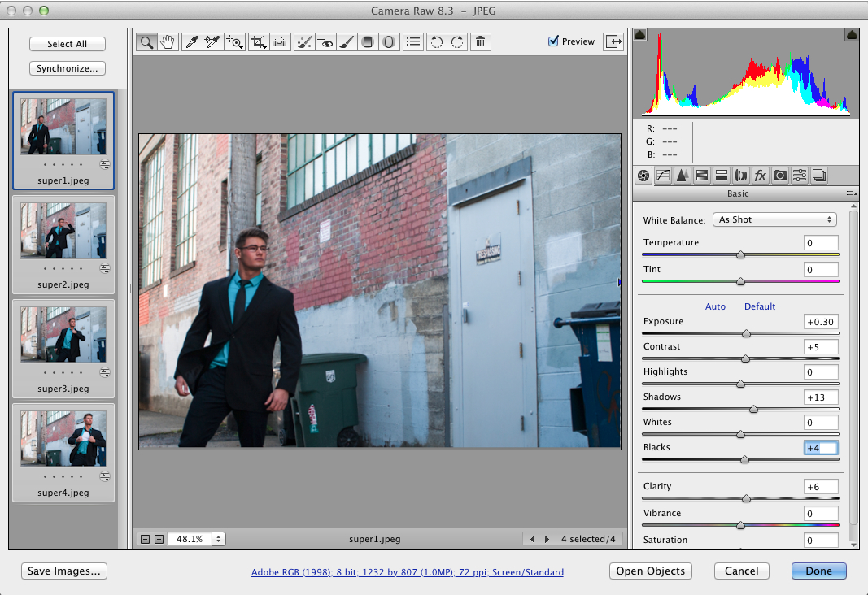Rotate image 90° counterclockwise

437,42
